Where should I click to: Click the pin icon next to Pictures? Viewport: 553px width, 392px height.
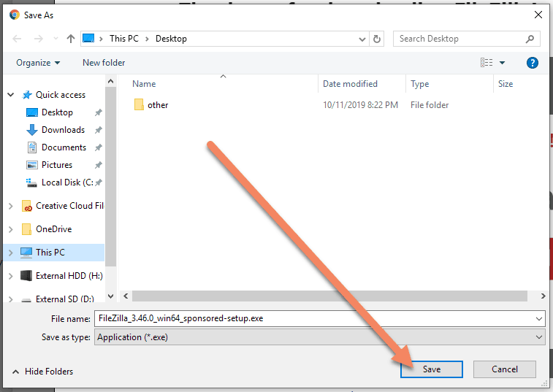point(99,165)
